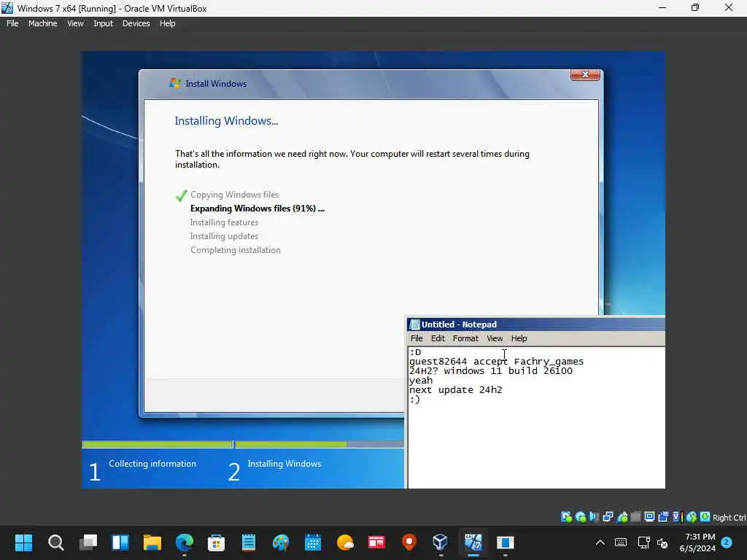Open the notification badge showing 2

tap(727, 542)
